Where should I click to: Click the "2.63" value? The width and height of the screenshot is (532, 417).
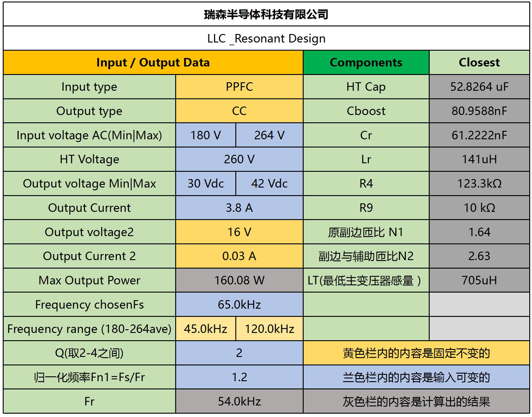click(479, 256)
